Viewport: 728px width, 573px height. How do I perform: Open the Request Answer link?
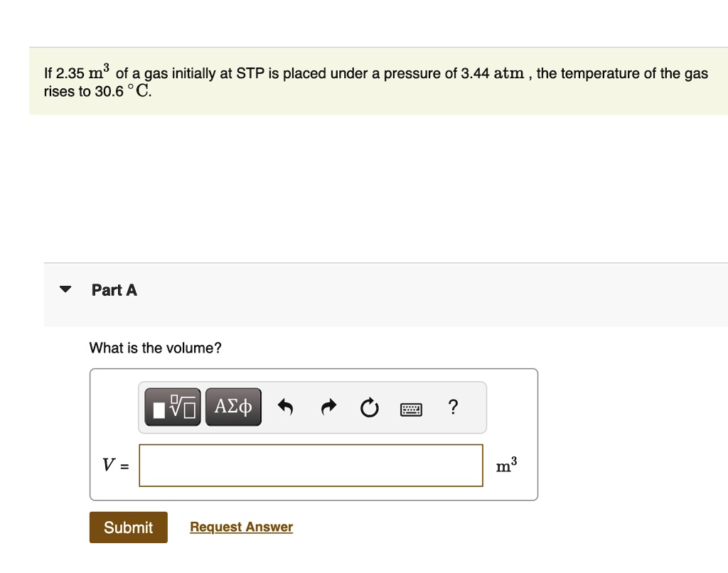pyautogui.click(x=241, y=526)
